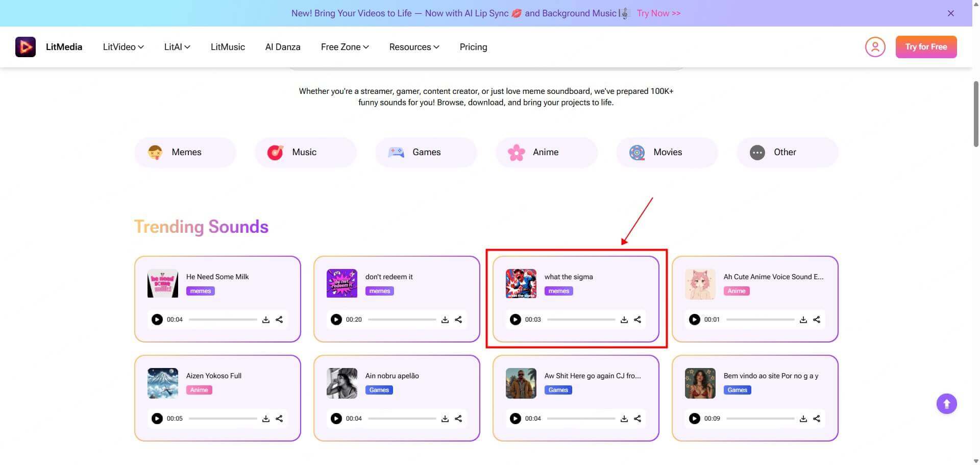
Task: Share the "don't redeem it" sound
Action: (458, 319)
